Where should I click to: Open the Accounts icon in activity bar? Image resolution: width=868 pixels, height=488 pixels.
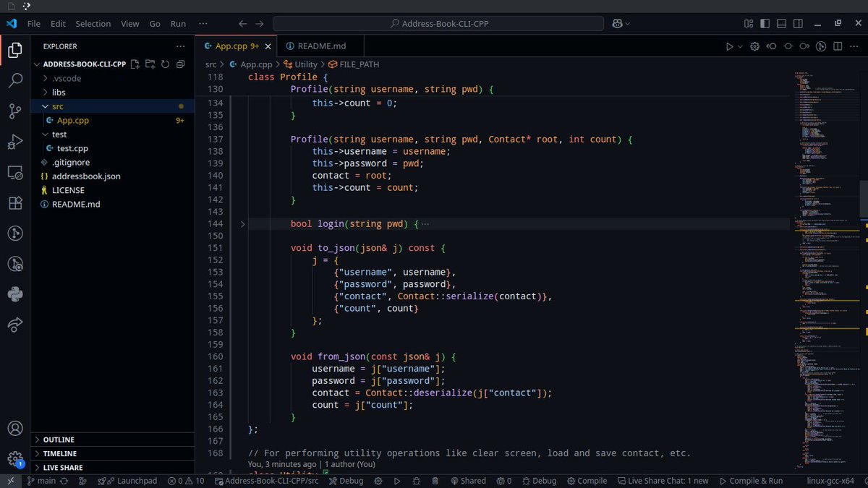(15, 429)
